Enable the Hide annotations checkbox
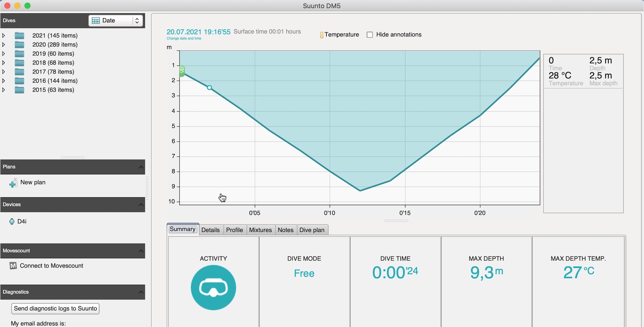Image resolution: width=644 pixels, height=327 pixels. [x=370, y=35]
